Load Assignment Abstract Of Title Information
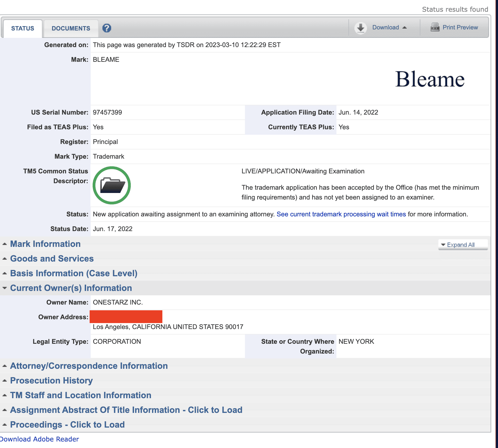Viewport: 498px width, 448px height. pos(126,410)
